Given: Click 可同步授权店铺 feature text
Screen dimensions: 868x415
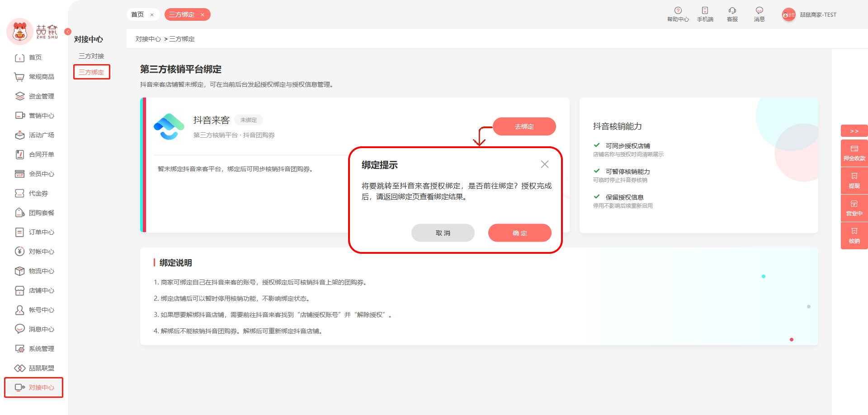Looking at the screenshot, I should coord(628,146).
